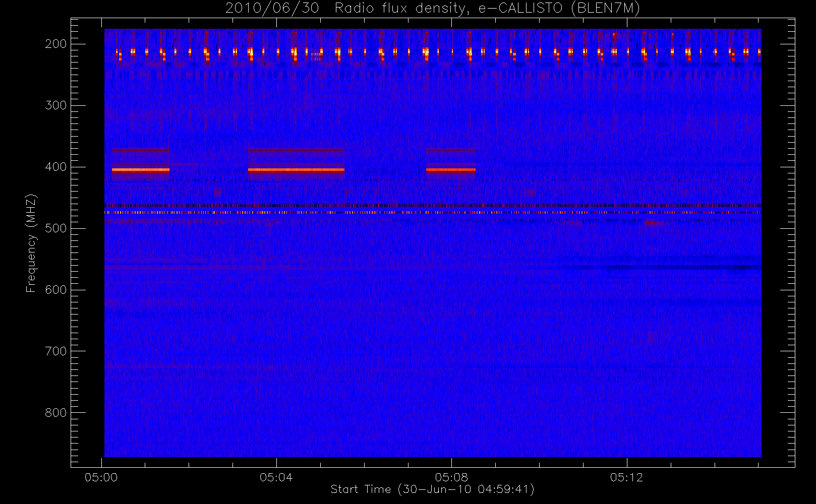Screen dimensions: 816x504
Task: Select the 500 frequency tick label
Action: coord(56,228)
